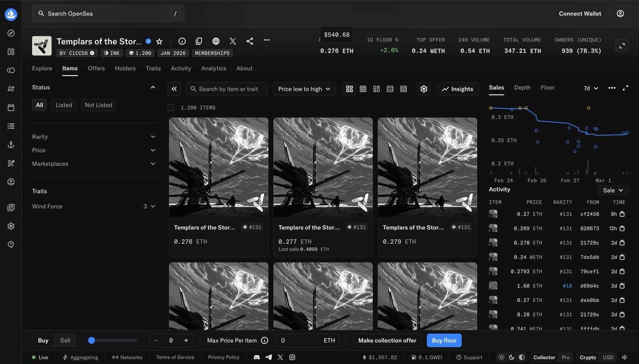Open the calendar drops icon in sidebar

click(x=11, y=107)
